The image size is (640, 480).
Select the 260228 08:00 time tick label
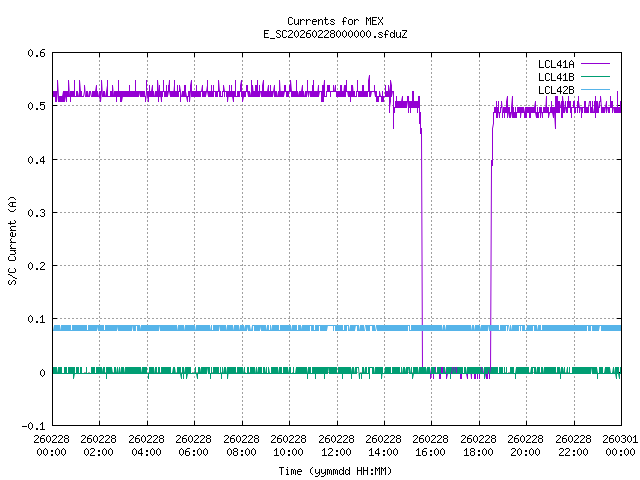pos(241,445)
